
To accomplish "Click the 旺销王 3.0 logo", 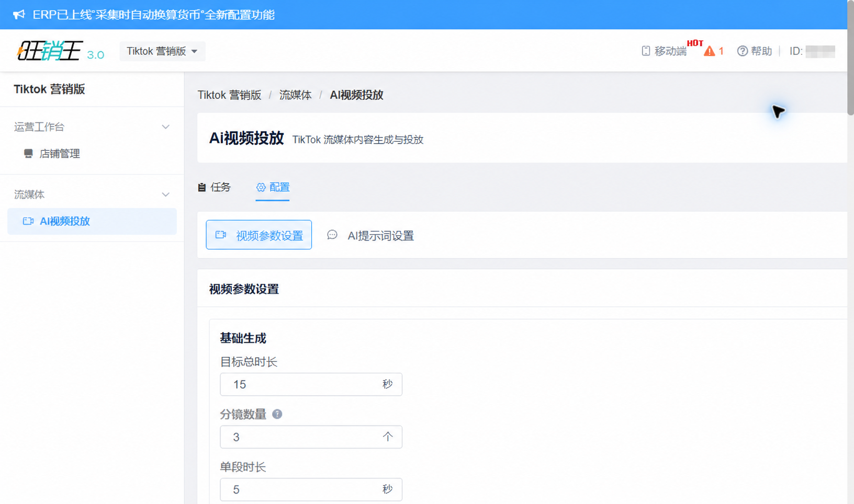I will click(61, 51).
